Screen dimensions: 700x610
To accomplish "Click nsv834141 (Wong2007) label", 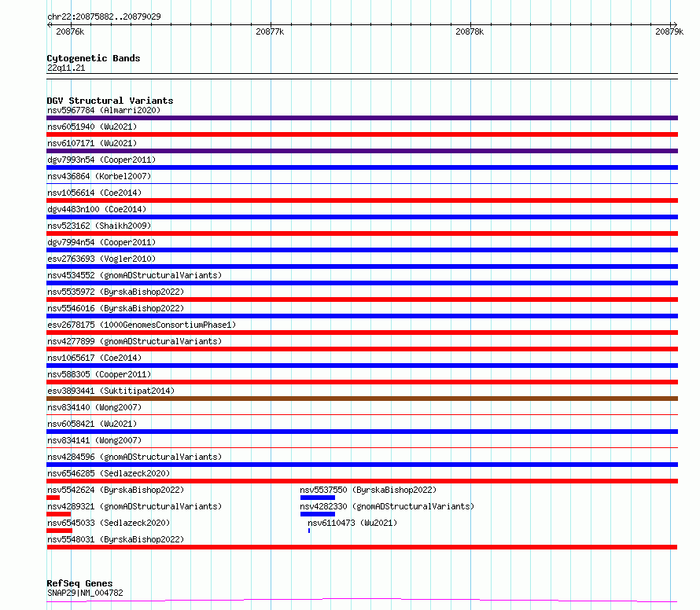I will coord(94,440).
